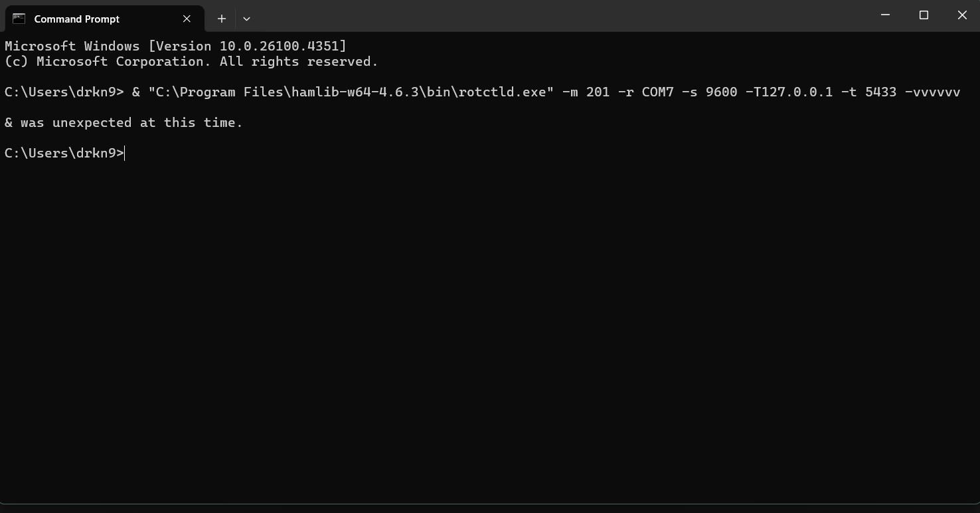This screenshot has width=980, height=513.
Task: Minimize the terminal window
Action: coord(885,15)
